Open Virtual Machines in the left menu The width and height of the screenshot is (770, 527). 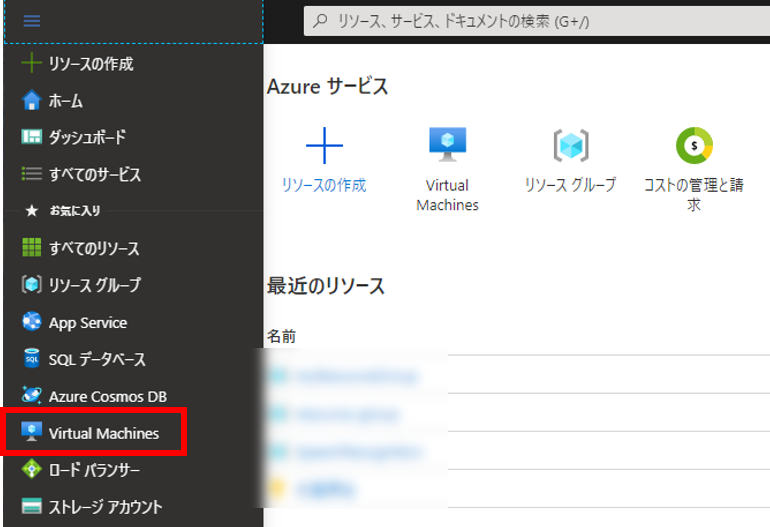coord(104,433)
